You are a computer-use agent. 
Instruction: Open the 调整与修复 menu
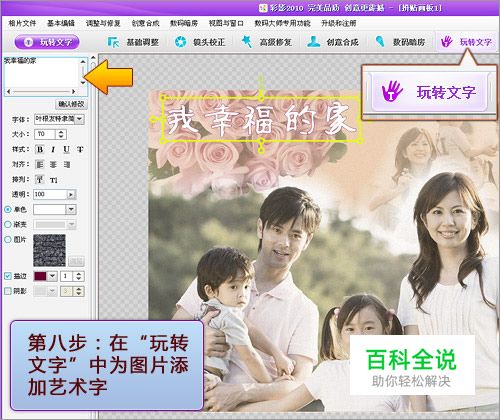[103, 23]
